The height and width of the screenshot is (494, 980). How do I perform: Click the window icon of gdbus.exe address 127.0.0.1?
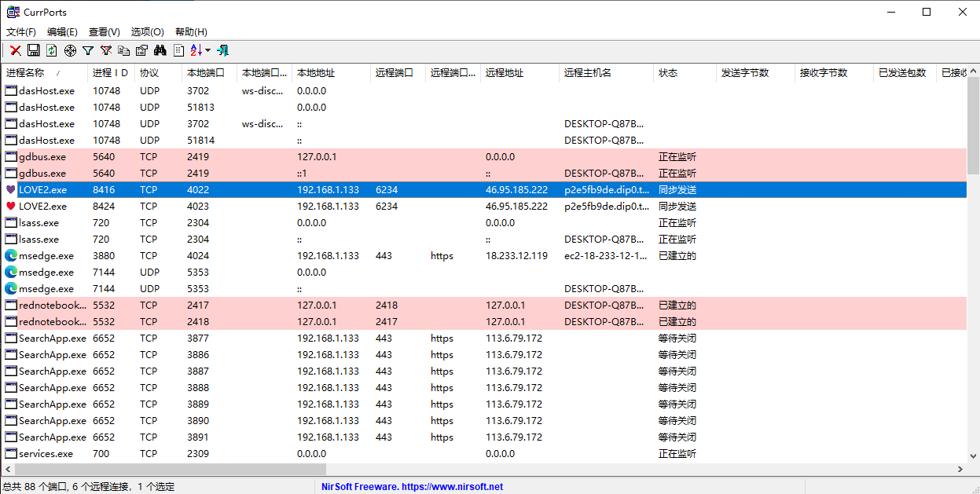pyautogui.click(x=11, y=157)
